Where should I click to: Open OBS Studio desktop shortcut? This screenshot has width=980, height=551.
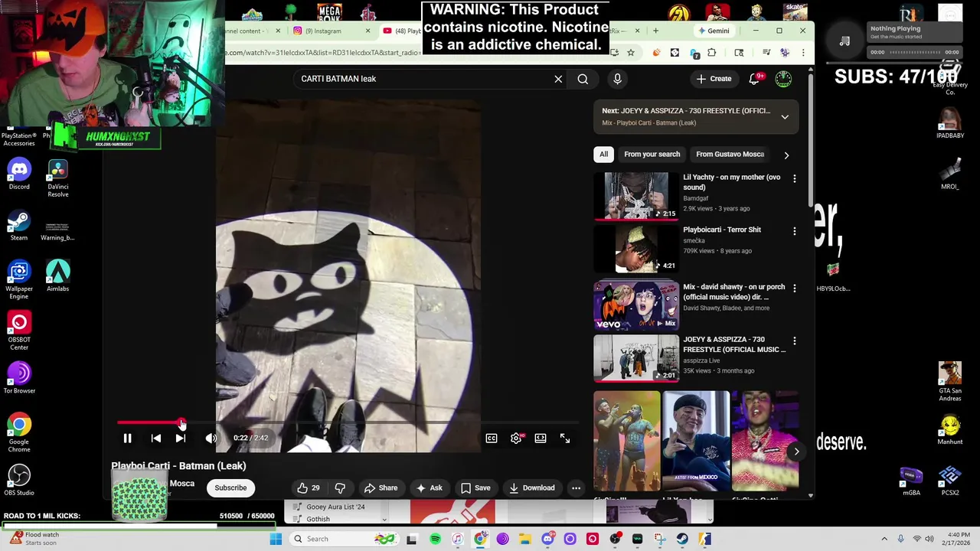click(x=19, y=481)
